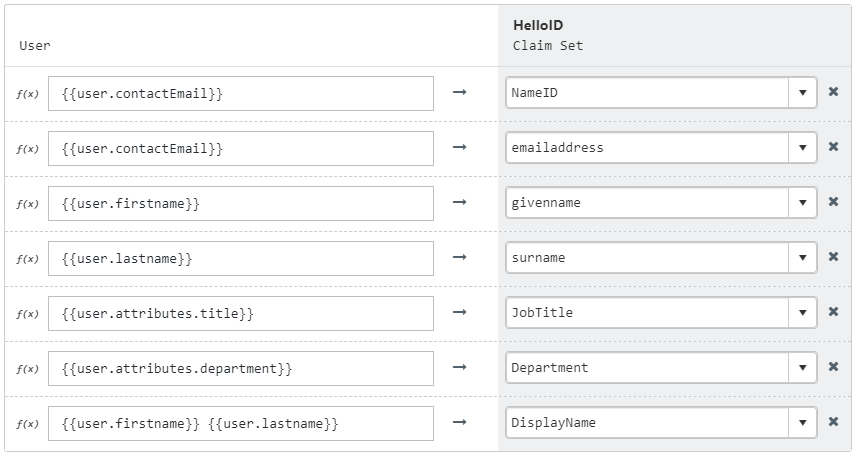
Task: Delete the surname claim row
Action: coord(833,256)
